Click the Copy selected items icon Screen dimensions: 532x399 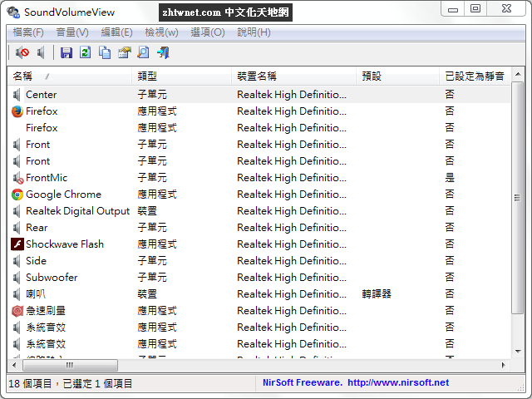105,52
